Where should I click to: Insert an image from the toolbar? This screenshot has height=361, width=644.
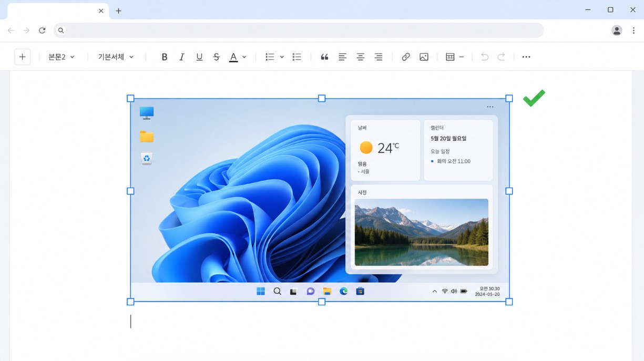pos(424,57)
